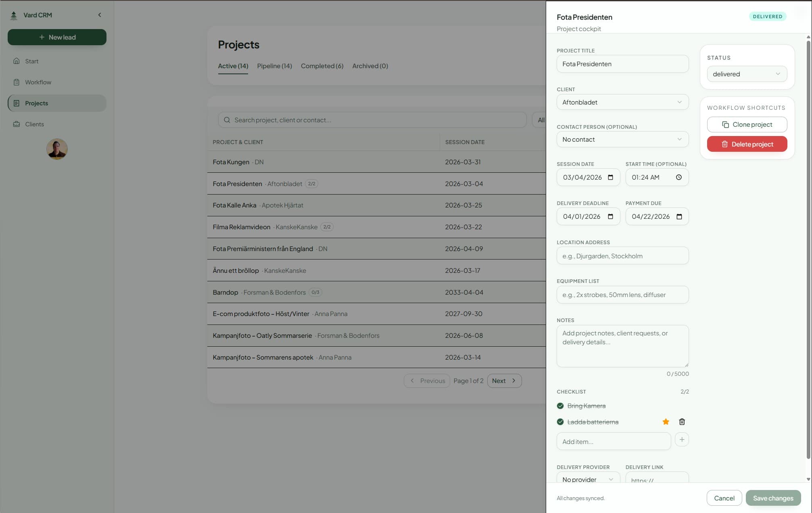This screenshot has width=812, height=513.
Task: Click the Clone project copy icon
Action: [x=726, y=124]
